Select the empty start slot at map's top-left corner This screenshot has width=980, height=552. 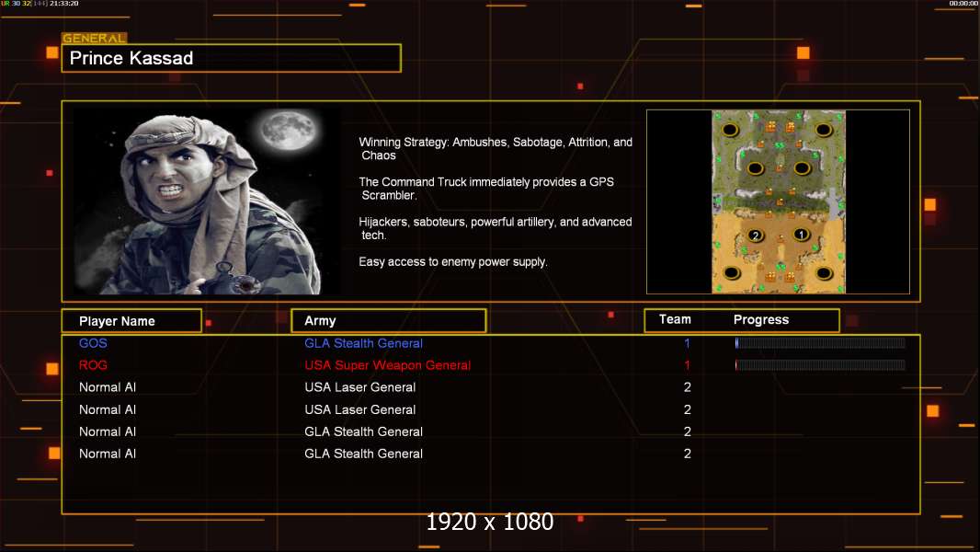click(x=730, y=130)
